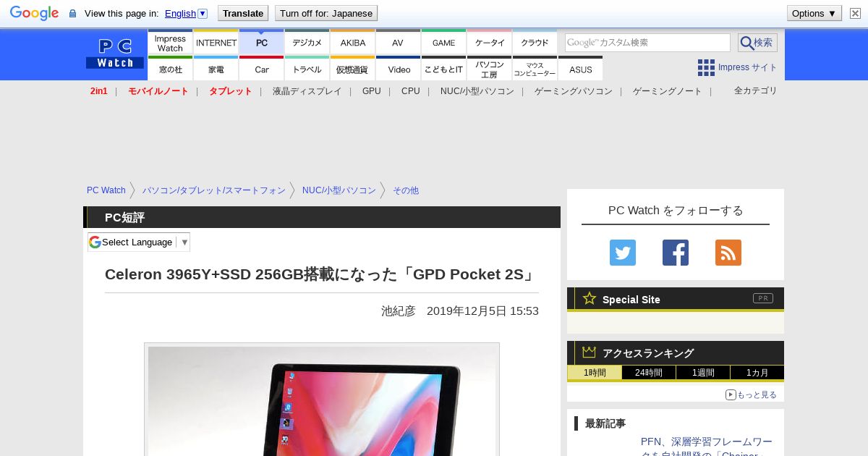Open the トラベル nav tab
Viewport: 868px width, 456px height.
click(307, 69)
